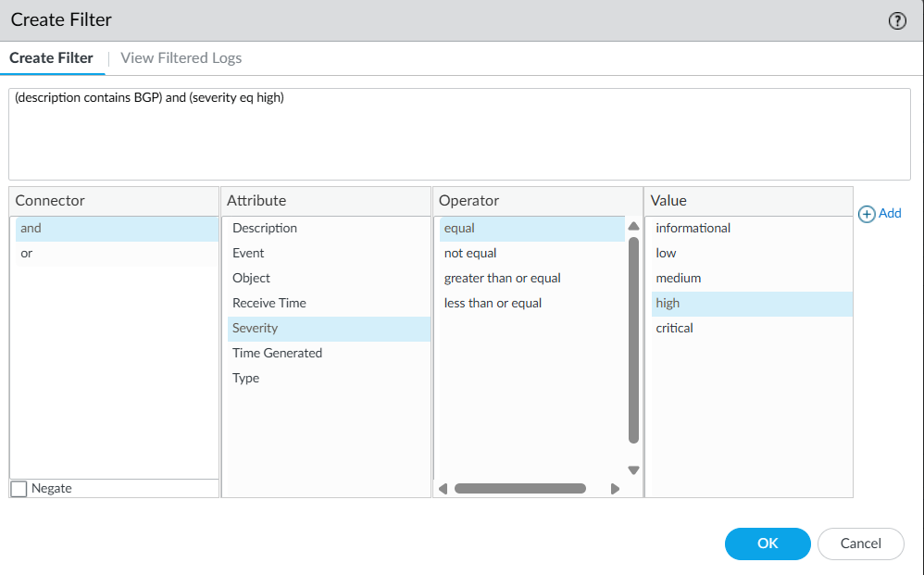Select the Receive Time attribute
924x575 pixels.
click(268, 303)
